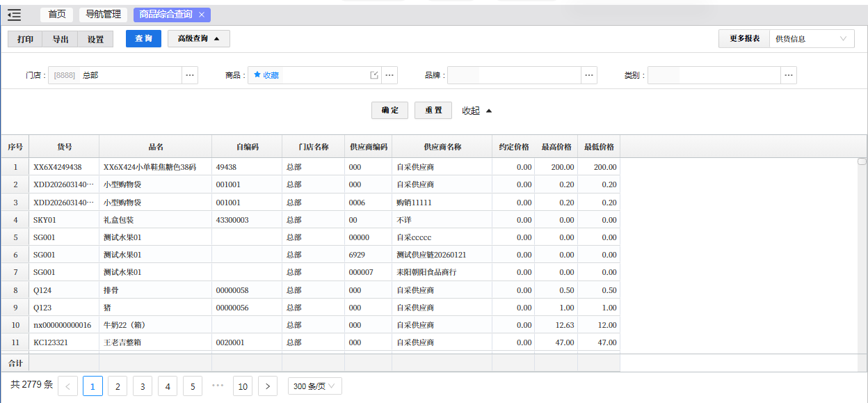Focus the 品牌 input field
This screenshot has height=403, width=868.
pyautogui.click(x=514, y=75)
